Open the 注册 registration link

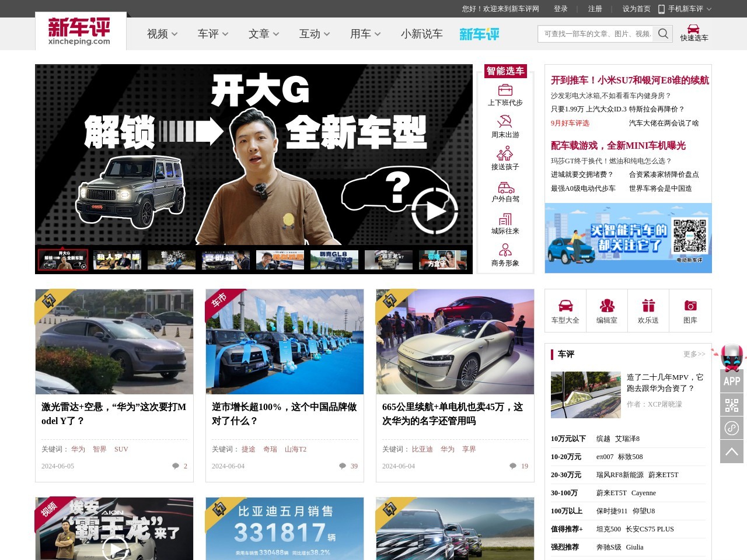pyautogui.click(x=594, y=9)
